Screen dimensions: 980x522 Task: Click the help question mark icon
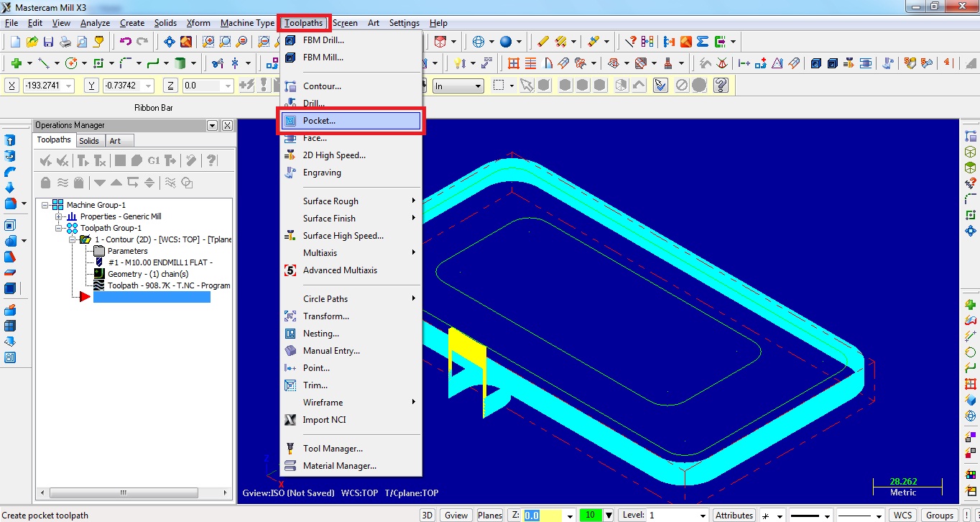click(721, 86)
